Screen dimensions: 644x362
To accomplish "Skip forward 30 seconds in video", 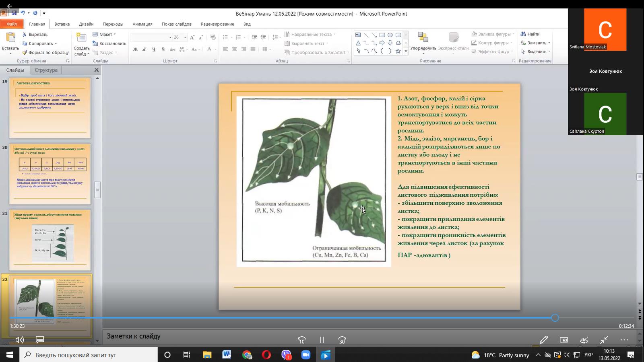I will 342,340.
